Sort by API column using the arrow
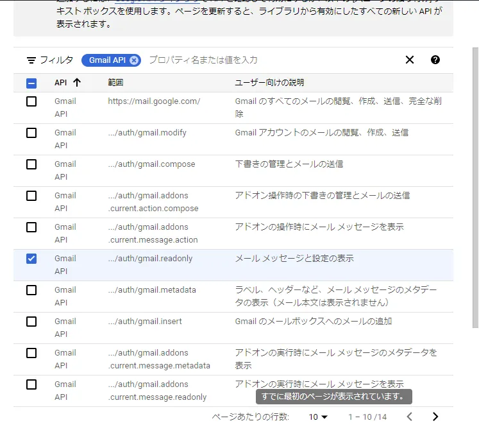 pos(77,82)
